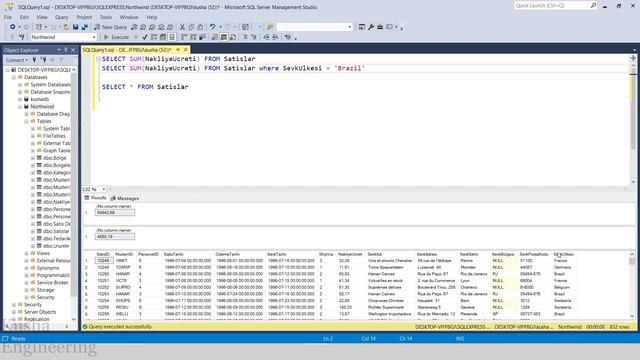Screen dimensions: 640x360
Task: Uncomment selected lines icon
Action: click(x=253, y=37)
